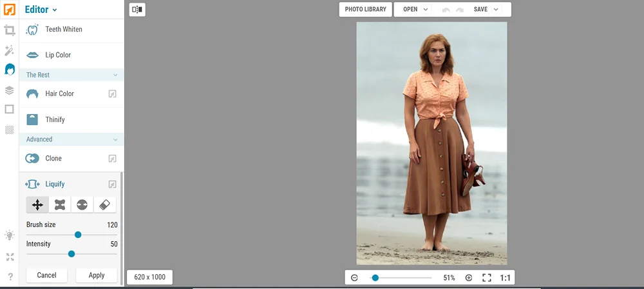Open the Photo Library
The height and width of the screenshot is (289, 644).
pyautogui.click(x=366, y=9)
